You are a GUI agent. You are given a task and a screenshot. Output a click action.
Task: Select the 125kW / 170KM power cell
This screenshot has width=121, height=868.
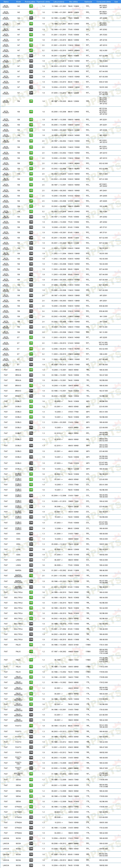73,365
